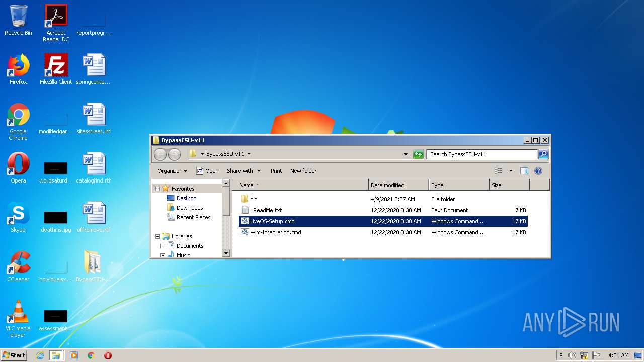Screen dimensions: 644x362
Task: Click the Explorer Forward navigation button
Action: [x=174, y=154]
